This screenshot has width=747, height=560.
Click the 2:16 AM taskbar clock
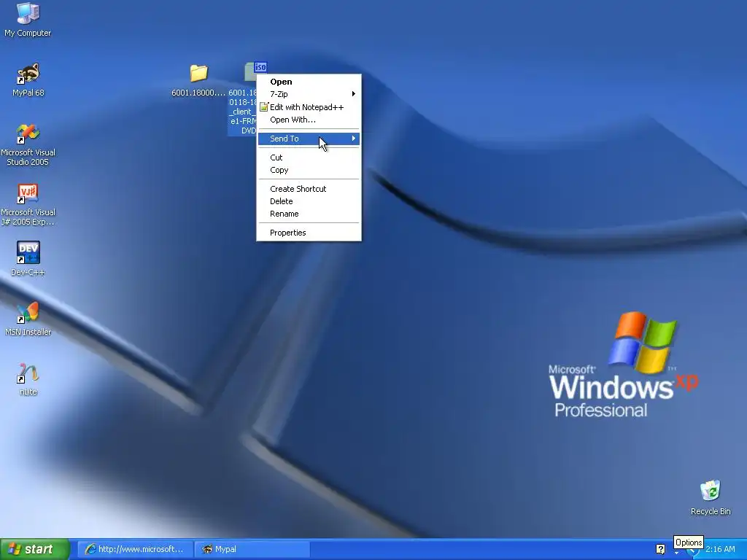click(x=720, y=549)
